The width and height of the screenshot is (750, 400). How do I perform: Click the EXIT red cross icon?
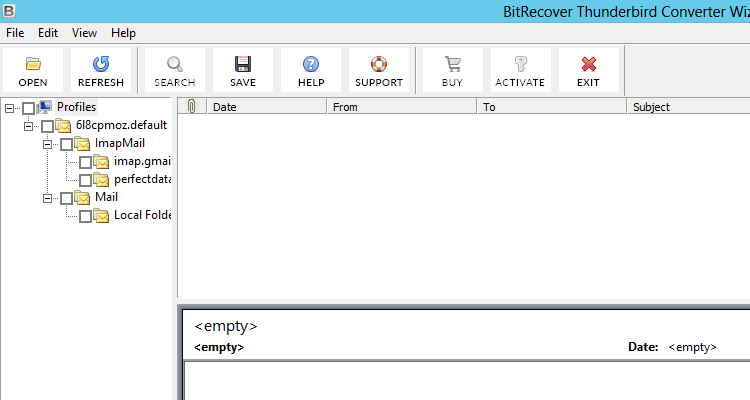tap(588, 64)
